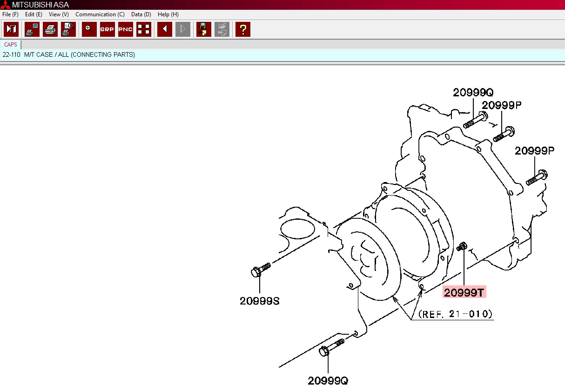Click the highlighted part label 20999T
565x392 pixels.
(x=464, y=292)
